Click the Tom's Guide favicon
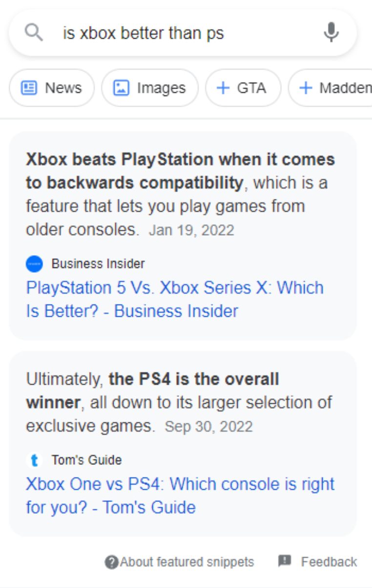The image size is (372, 588). point(34,460)
